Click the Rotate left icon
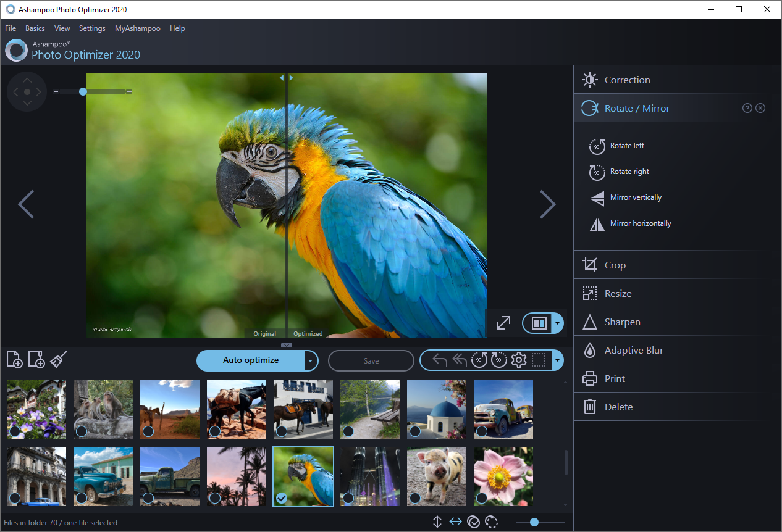 click(x=597, y=146)
